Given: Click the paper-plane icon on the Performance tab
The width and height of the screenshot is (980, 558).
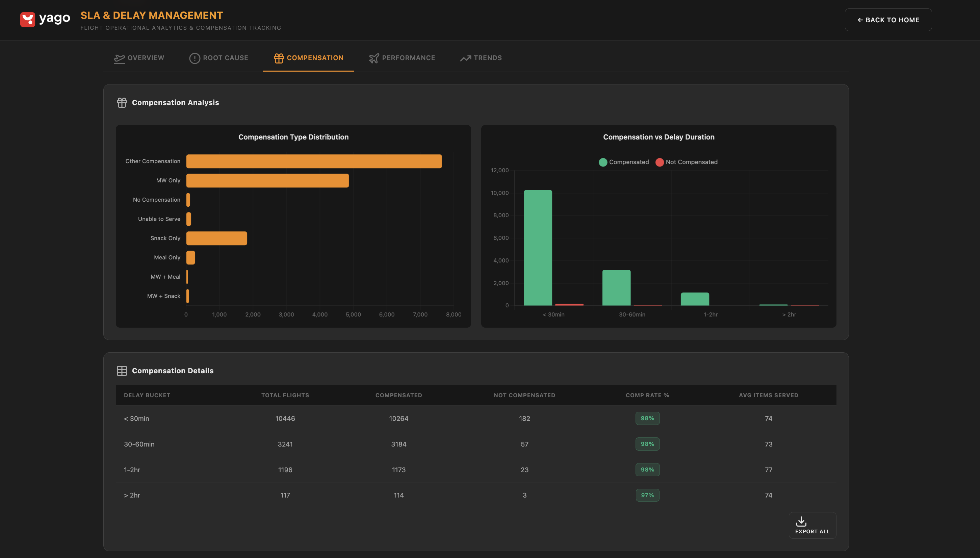Looking at the screenshot, I should (x=374, y=58).
